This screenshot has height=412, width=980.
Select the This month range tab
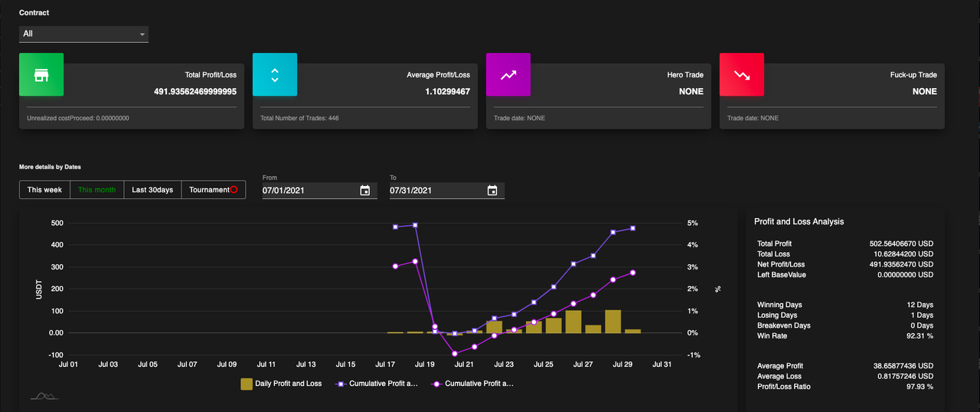click(96, 190)
